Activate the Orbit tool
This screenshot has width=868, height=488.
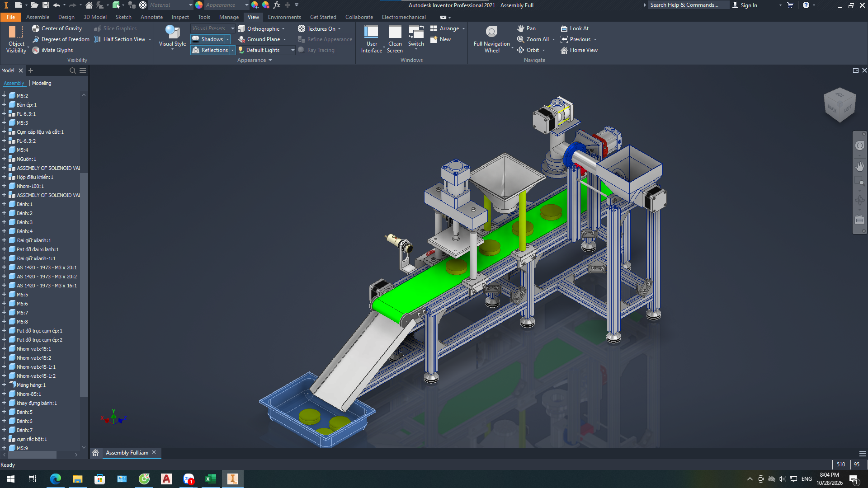tap(528, 50)
